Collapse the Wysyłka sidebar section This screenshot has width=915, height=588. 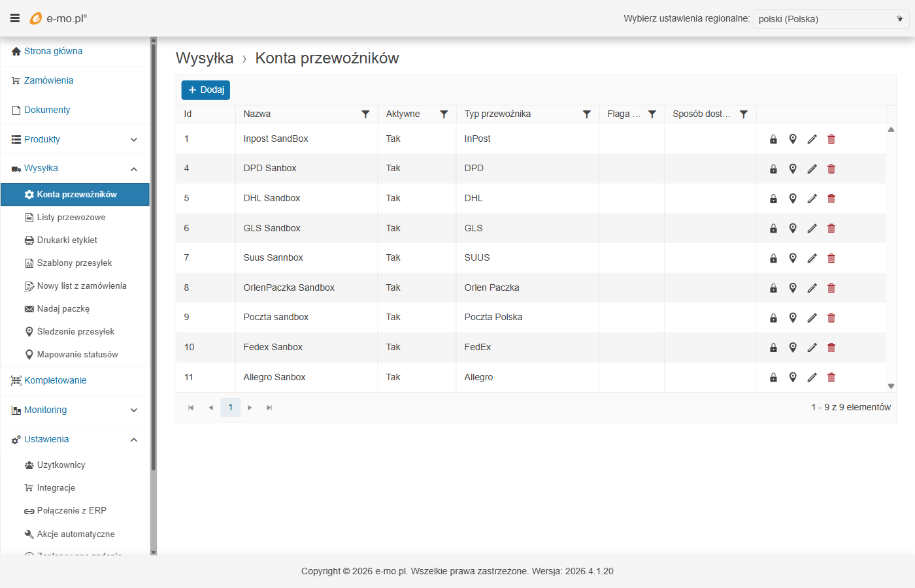[133, 169]
